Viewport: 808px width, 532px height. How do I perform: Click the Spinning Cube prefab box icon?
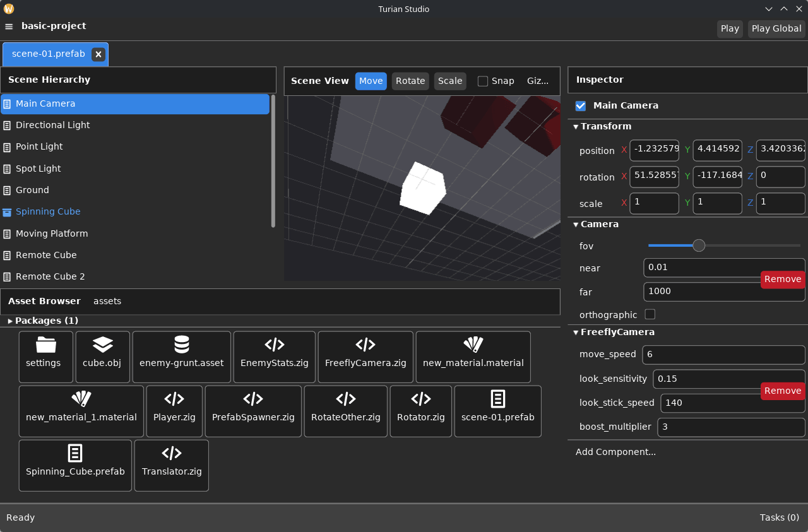[x=8, y=212]
